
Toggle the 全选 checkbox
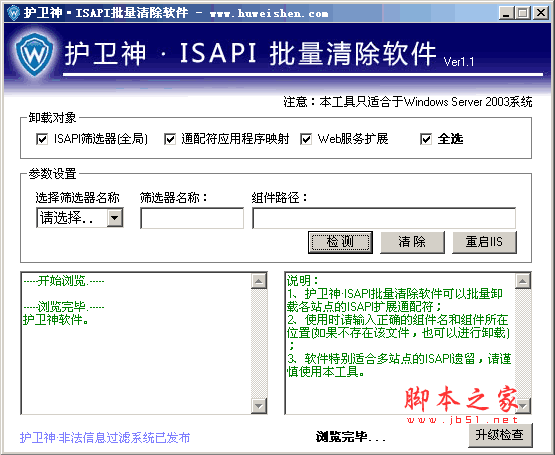click(426, 139)
